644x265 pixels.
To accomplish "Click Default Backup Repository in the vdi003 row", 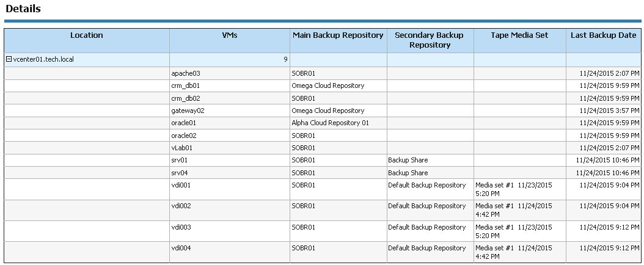I will (426, 227).
